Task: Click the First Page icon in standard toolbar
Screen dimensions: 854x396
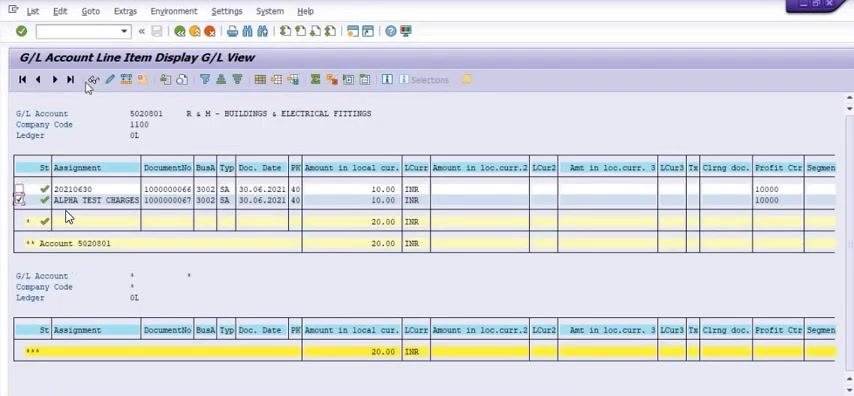Action: 285,32
